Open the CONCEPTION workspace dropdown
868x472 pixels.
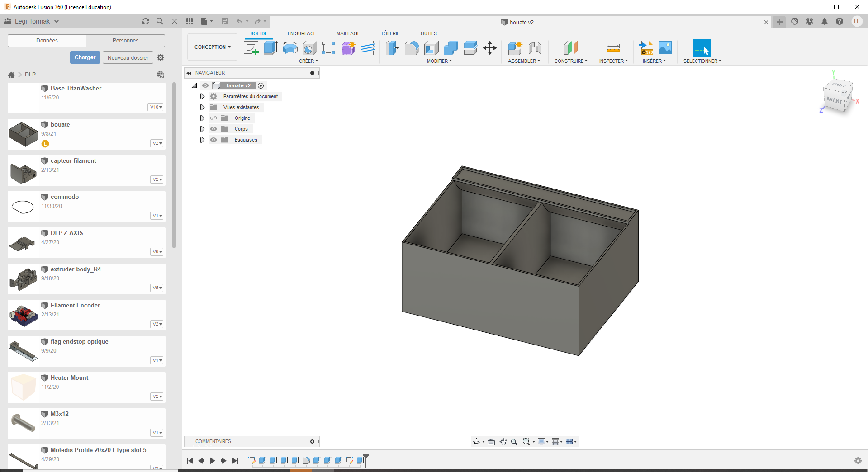coord(212,47)
